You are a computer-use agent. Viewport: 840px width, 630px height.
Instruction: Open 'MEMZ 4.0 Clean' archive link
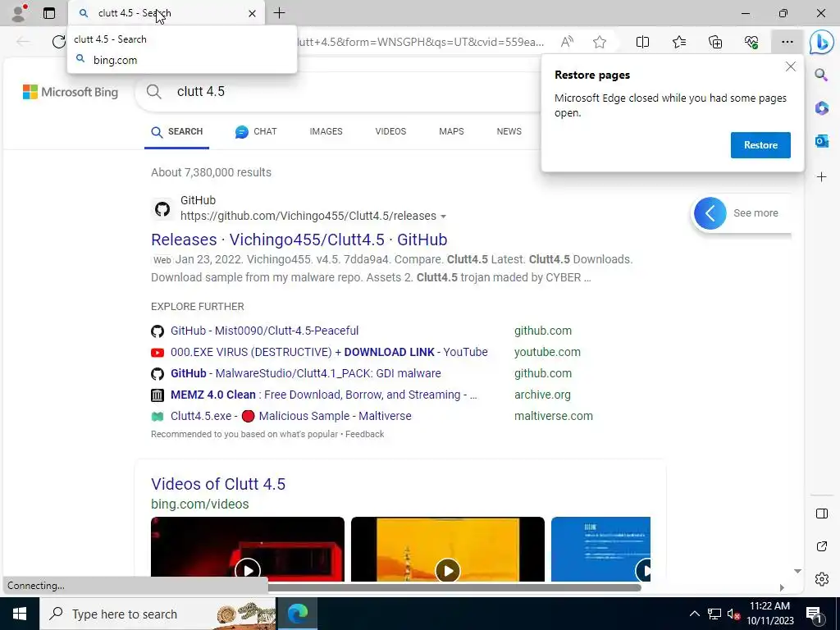[x=323, y=395]
